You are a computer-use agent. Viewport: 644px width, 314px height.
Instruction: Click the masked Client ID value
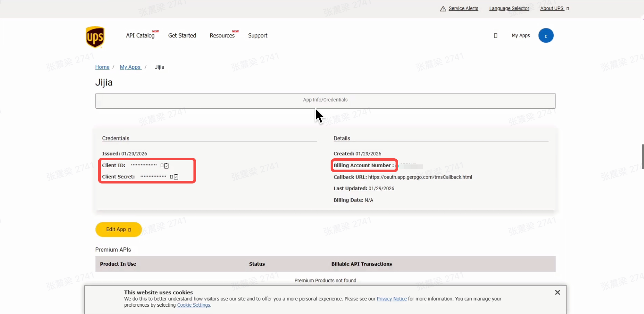[144, 165]
